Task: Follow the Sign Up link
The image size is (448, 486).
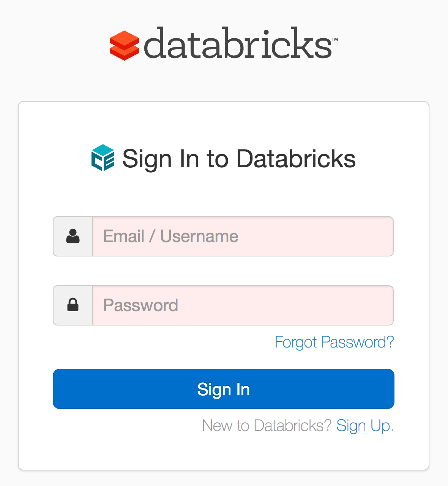Action: pyautogui.click(x=365, y=426)
